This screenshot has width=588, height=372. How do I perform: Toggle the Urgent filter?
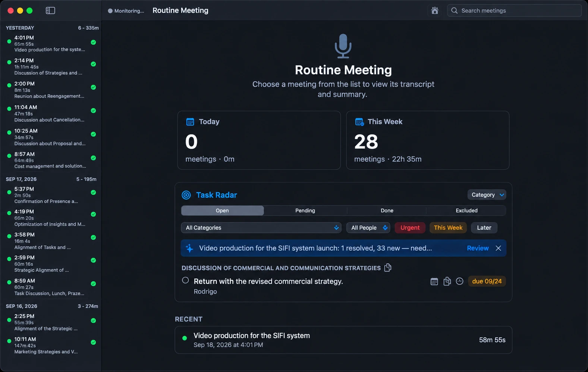pyautogui.click(x=410, y=228)
